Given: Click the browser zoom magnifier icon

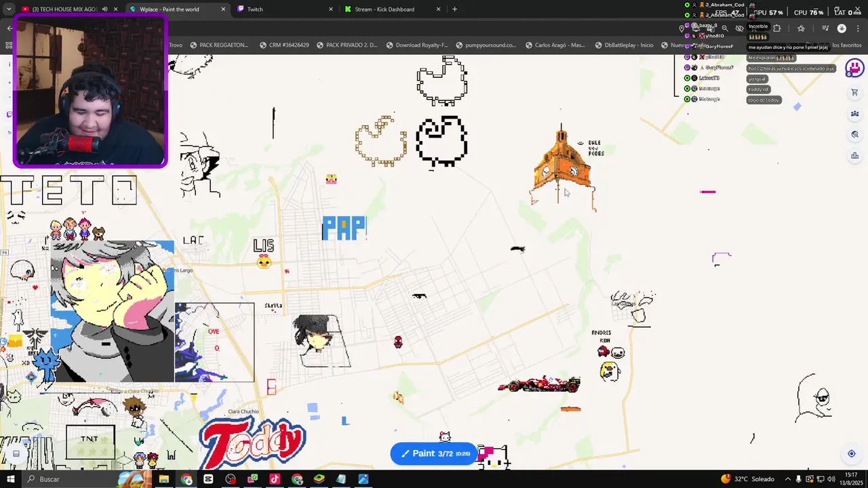Looking at the screenshot, I should coord(725,28).
